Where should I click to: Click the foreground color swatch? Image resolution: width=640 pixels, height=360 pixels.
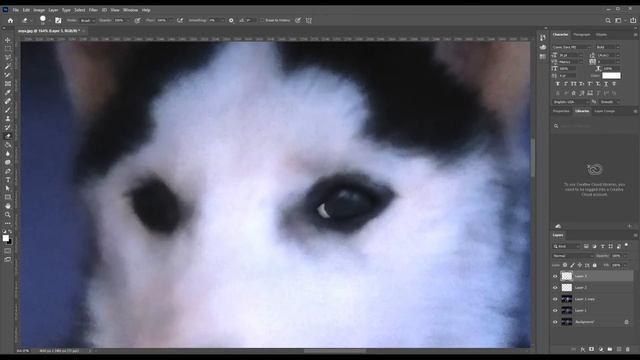pyautogui.click(x=6, y=238)
